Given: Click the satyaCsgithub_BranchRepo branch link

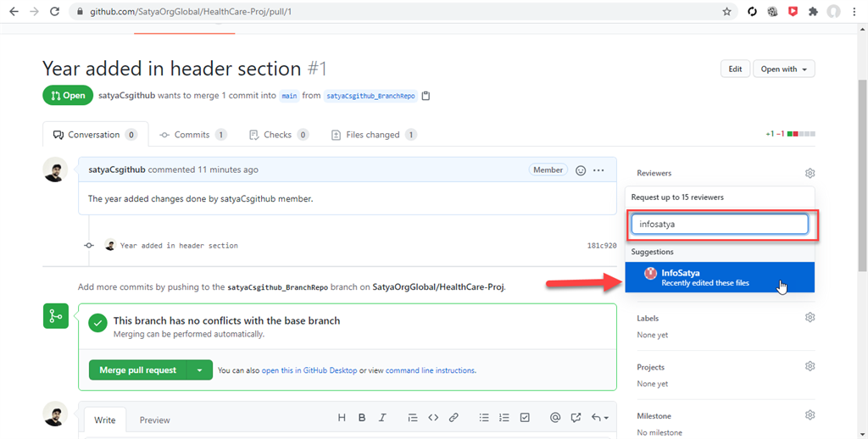Looking at the screenshot, I should tap(370, 96).
